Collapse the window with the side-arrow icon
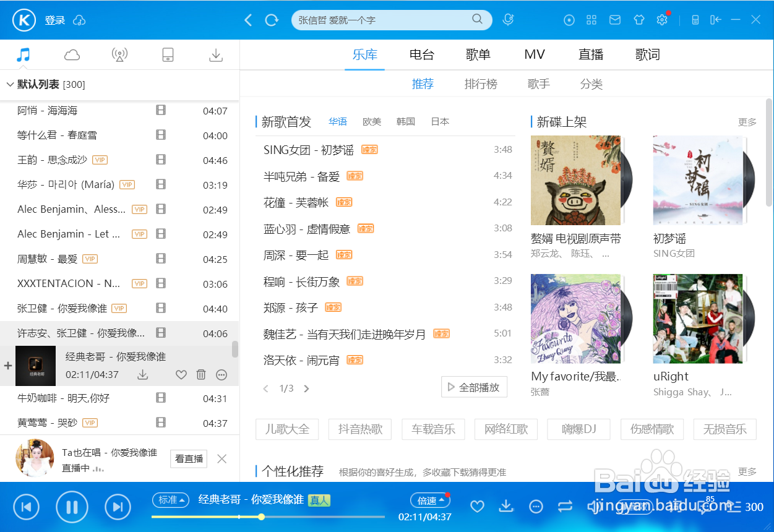The image size is (774, 532). coord(716,20)
